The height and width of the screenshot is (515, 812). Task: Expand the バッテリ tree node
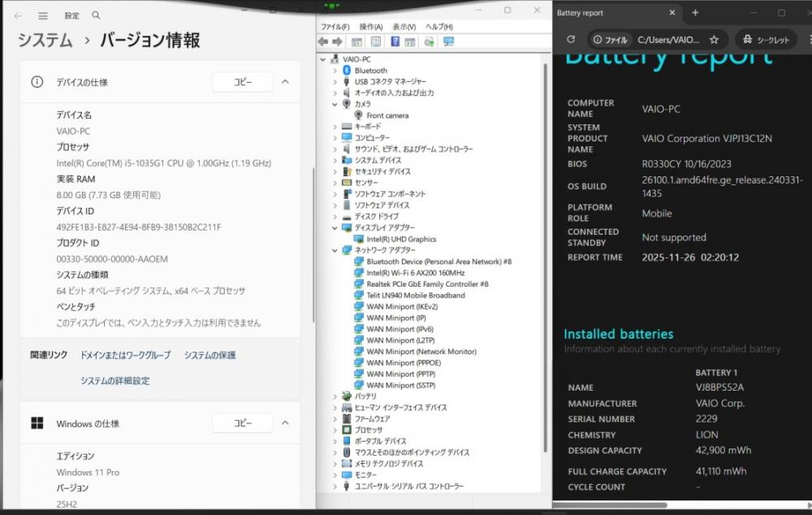tap(335, 396)
